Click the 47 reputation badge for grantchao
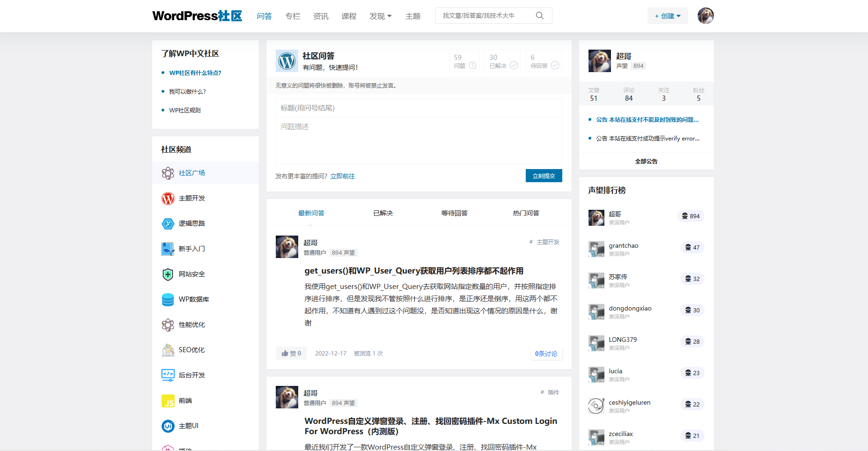Viewport: 868px width, 451px height. tap(692, 247)
